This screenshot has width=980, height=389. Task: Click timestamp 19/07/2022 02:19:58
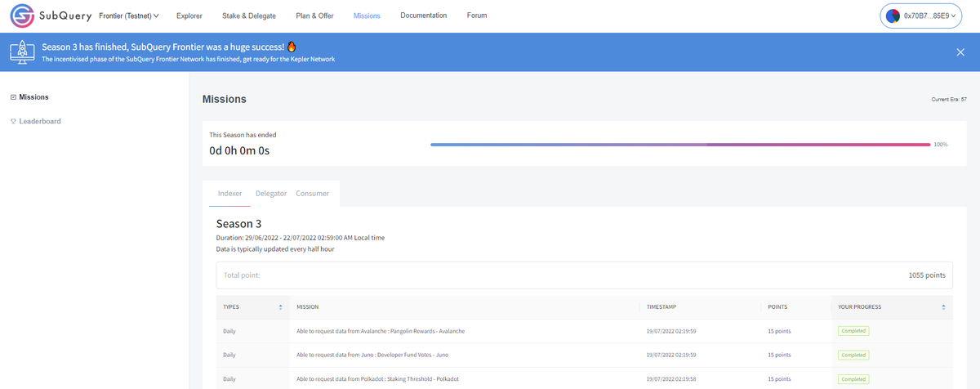pos(671,379)
